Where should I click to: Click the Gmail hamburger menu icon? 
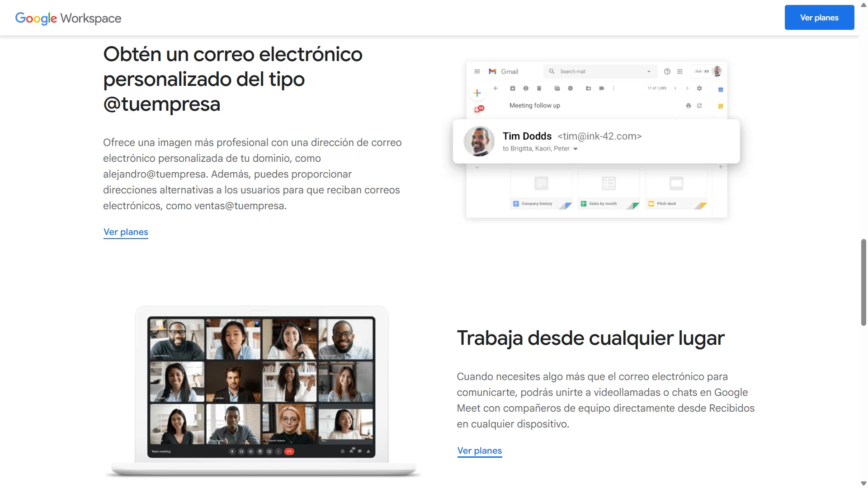[x=477, y=71]
